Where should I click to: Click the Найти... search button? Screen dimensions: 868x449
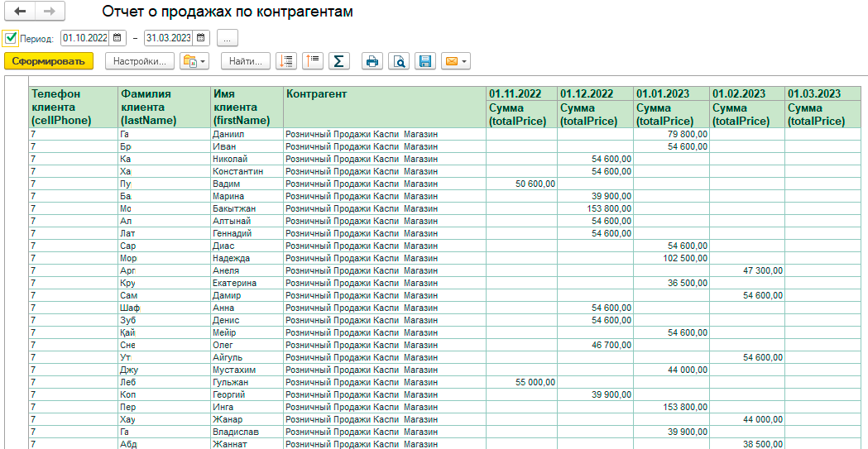click(245, 61)
